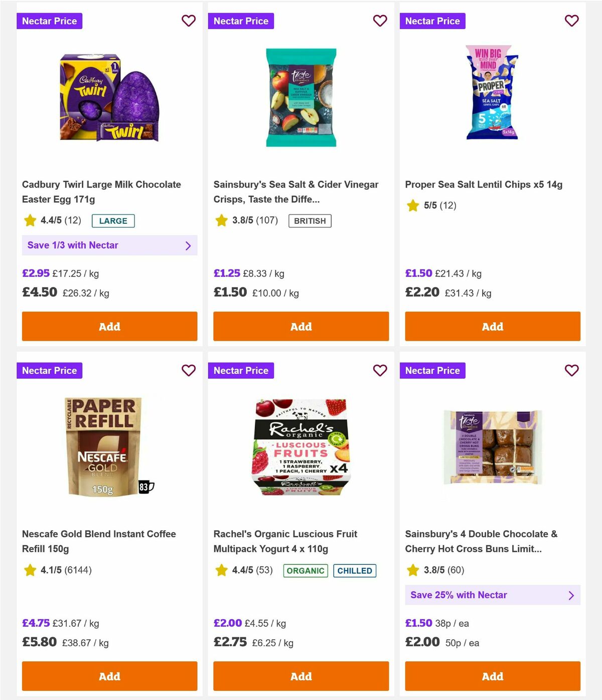The height and width of the screenshot is (700, 602).
Task: Expand the Save 25% with Nectar banner chevron
Action: click(571, 595)
